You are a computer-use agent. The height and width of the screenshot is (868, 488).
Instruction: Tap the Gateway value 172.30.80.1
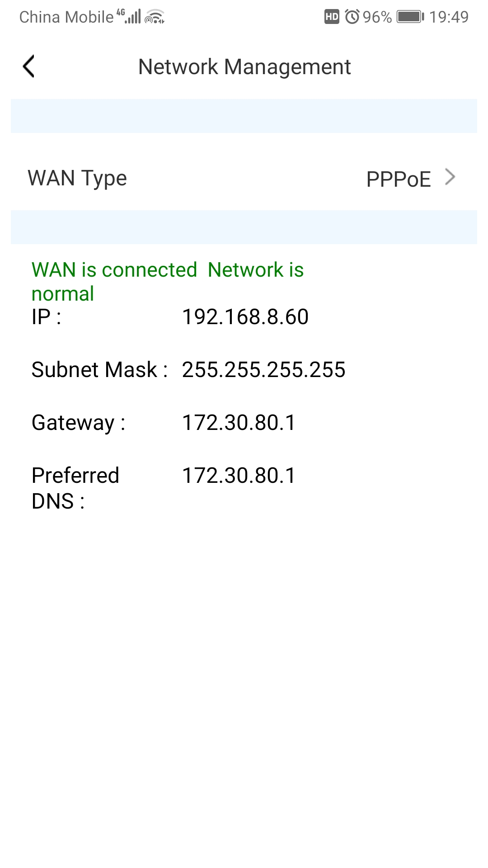239,423
